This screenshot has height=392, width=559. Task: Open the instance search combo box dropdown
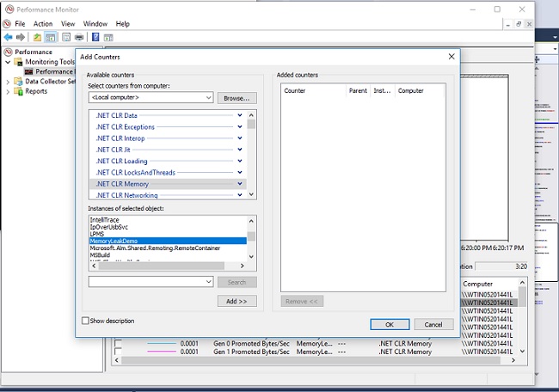click(x=209, y=281)
